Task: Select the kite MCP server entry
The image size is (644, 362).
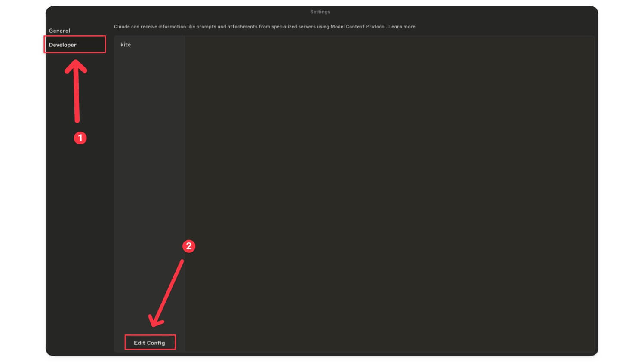Action: [x=126, y=45]
